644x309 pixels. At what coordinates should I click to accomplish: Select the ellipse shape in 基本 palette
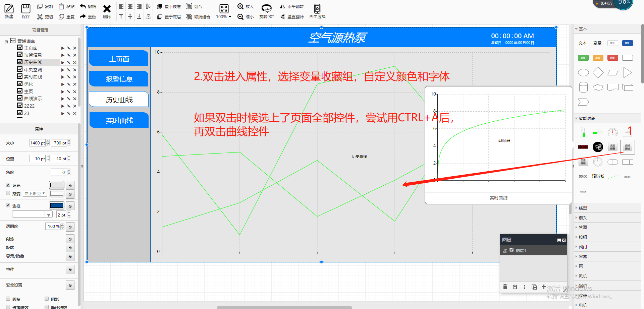pos(583,72)
